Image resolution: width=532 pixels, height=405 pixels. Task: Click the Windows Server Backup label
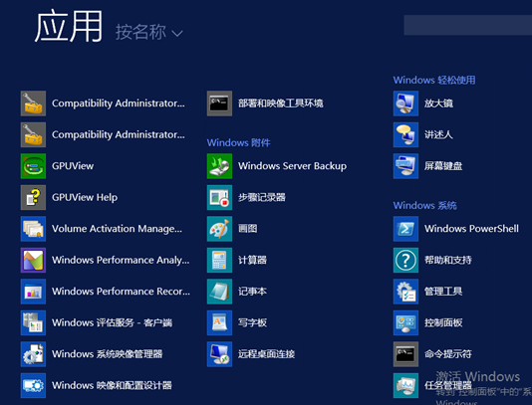click(292, 166)
